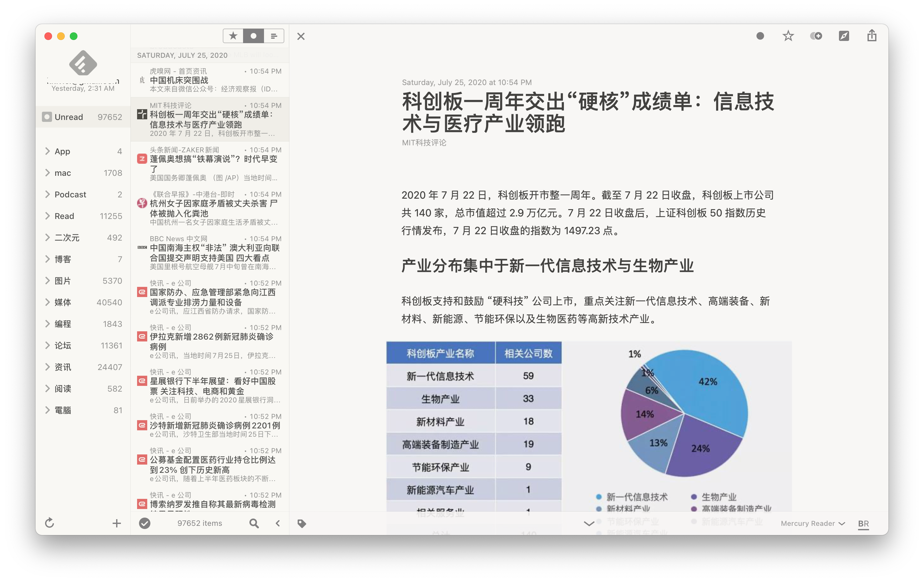Image resolution: width=924 pixels, height=582 pixels.
Task: Click the read later toggle-plus icon
Action: (x=816, y=36)
